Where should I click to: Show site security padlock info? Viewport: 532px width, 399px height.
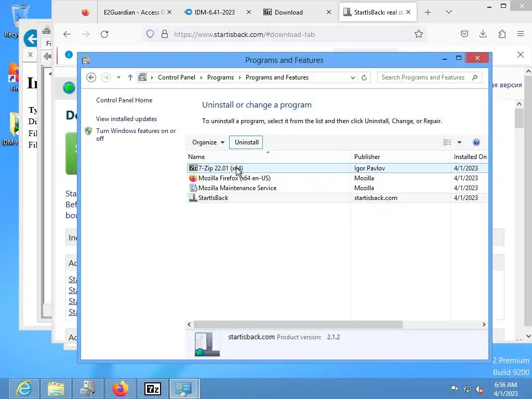tap(165, 34)
